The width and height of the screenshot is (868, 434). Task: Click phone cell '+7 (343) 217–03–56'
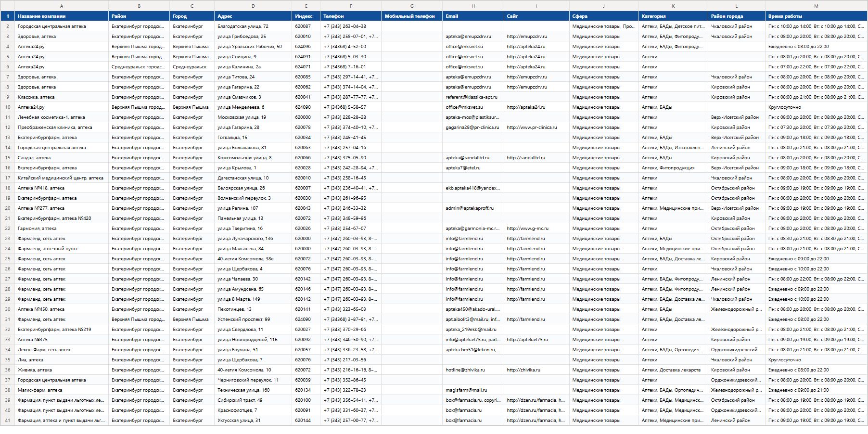click(x=351, y=360)
